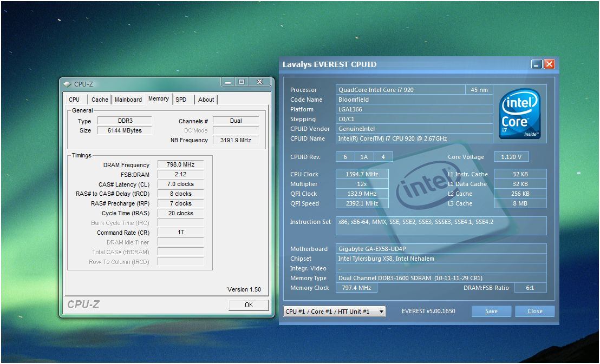
Task: Click the CPU-Z title bar icon
Action: pos(67,84)
